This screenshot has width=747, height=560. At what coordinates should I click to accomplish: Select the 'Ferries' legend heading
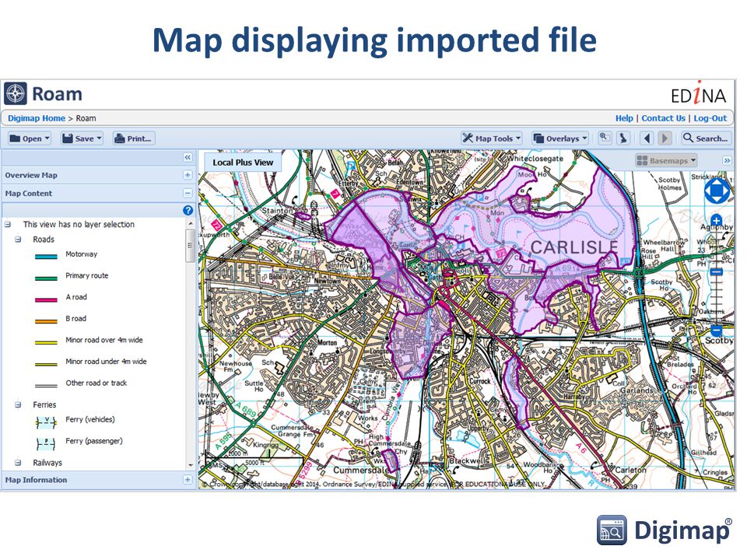click(44, 404)
